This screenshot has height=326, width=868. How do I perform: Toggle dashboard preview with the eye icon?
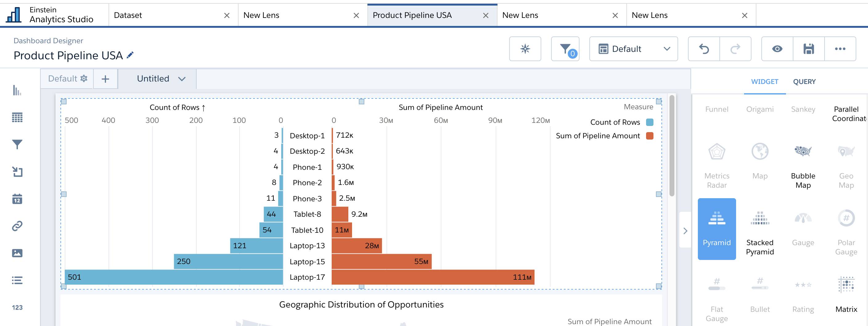[x=777, y=48]
